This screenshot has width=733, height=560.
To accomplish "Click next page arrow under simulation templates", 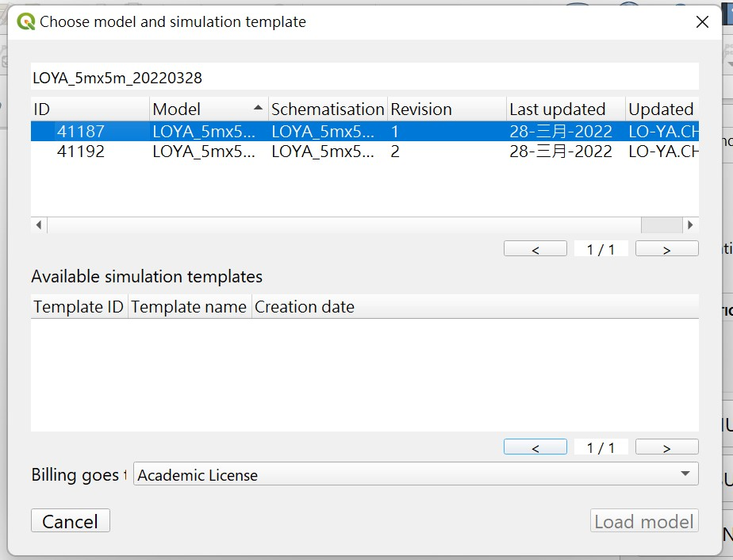I will point(666,446).
